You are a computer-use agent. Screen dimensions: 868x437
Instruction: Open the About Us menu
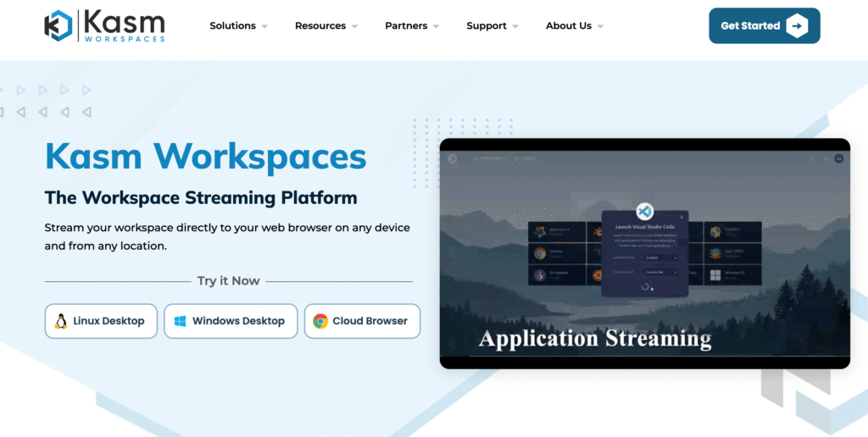click(574, 26)
